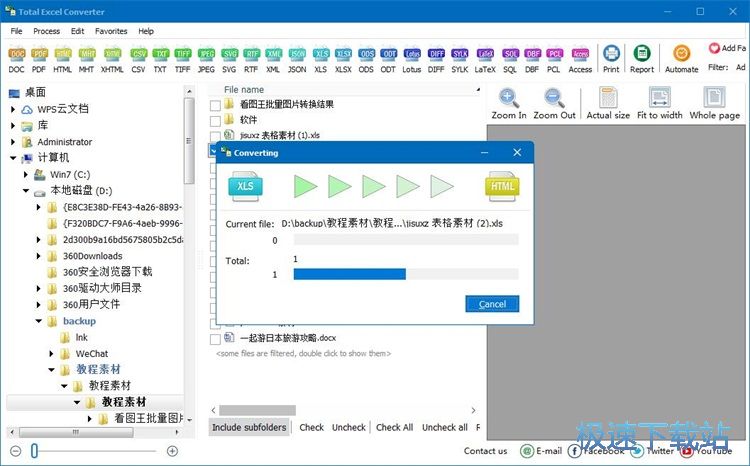
Task: Expand WPS云文档 tree node
Action: click(x=13, y=110)
